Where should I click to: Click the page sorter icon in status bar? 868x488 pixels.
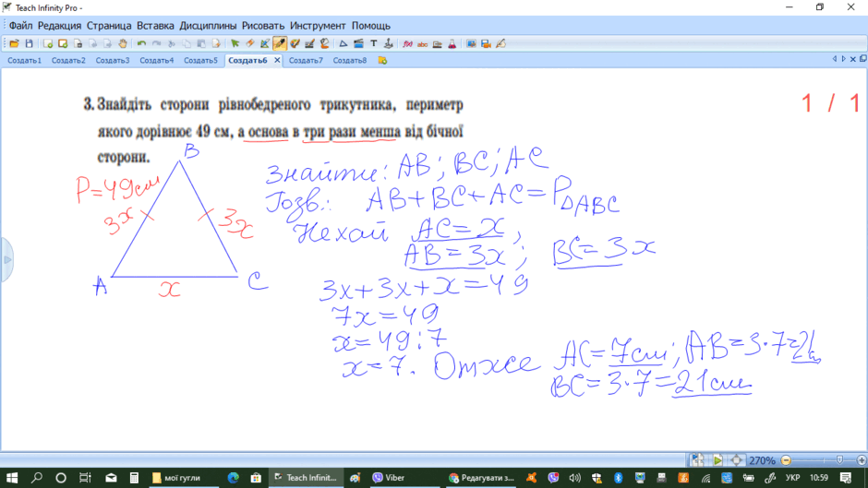[x=696, y=459]
